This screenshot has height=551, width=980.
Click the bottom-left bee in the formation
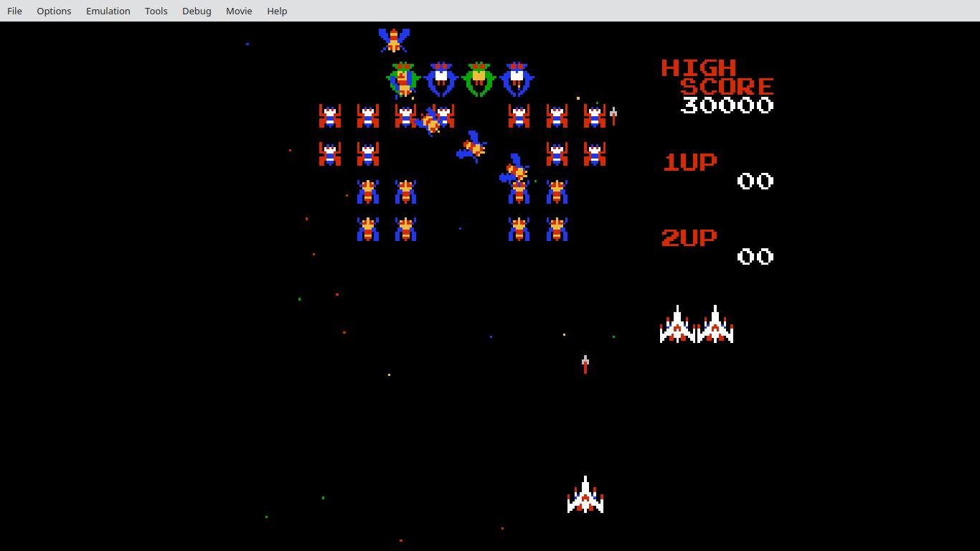[368, 230]
